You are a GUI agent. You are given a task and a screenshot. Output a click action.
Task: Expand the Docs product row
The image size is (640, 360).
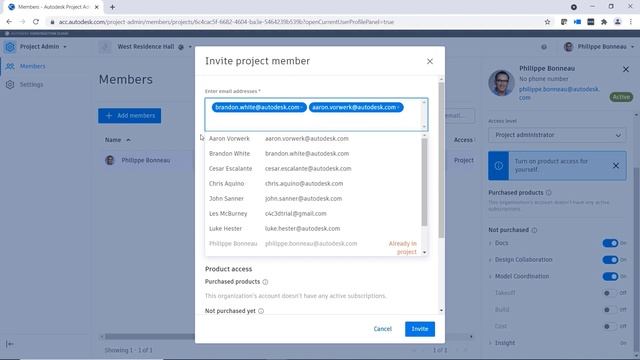tap(491, 243)
